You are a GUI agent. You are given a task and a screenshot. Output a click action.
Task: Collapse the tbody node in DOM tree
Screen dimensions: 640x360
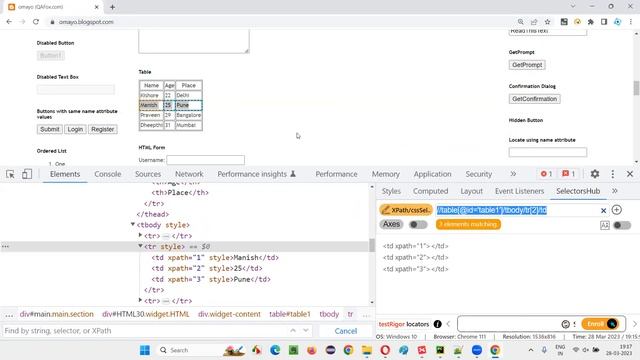tap(133, 224)
